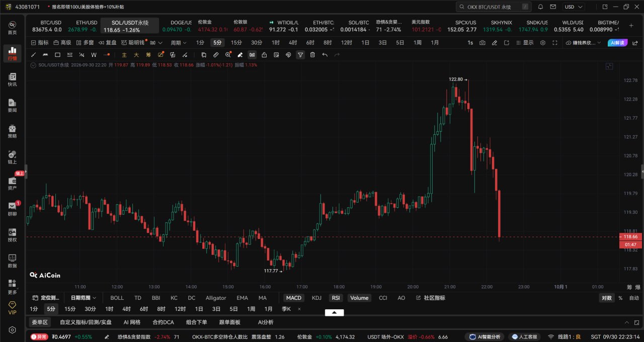Undo the last drawing action
Image resolution: width=644 pixels, height=342 pixels.
[x=325, y=55]
